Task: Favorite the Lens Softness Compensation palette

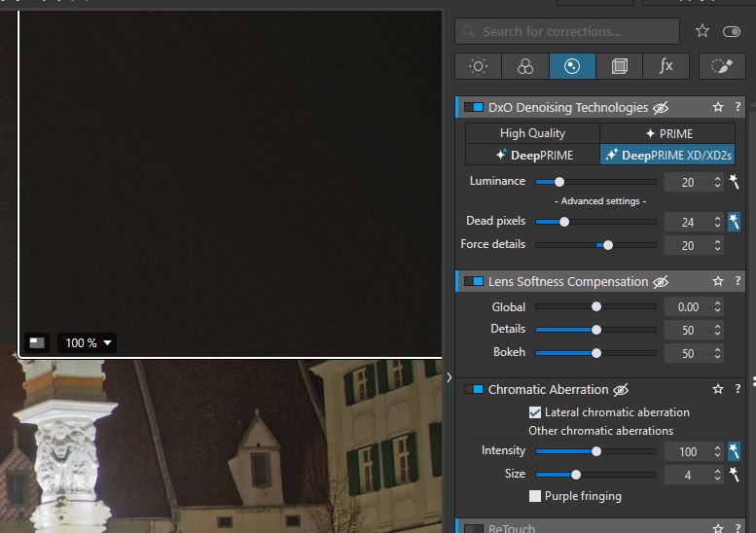Action: point(718,281)
